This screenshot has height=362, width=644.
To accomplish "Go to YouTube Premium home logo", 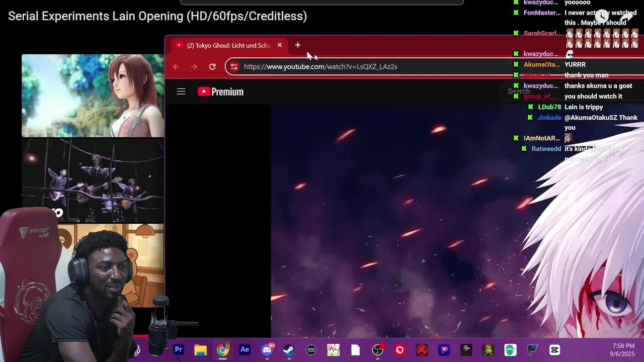I will coord(220,92).
